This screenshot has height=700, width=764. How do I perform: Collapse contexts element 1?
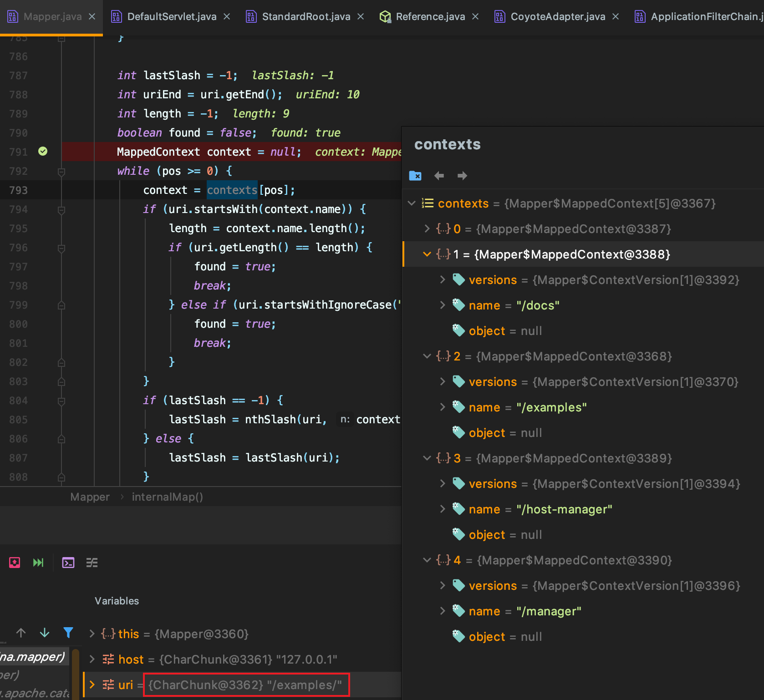pyautogui.click(x=427, y=254)
